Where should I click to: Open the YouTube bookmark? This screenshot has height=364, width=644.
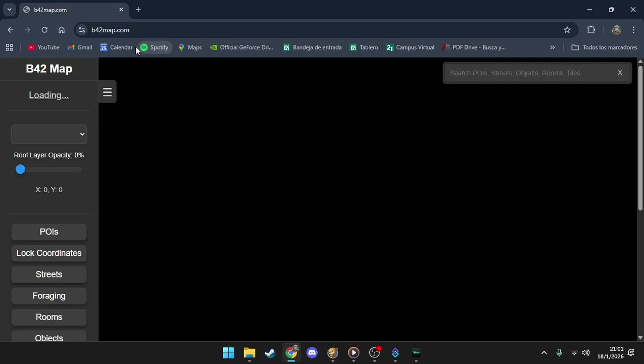[43, 47]
